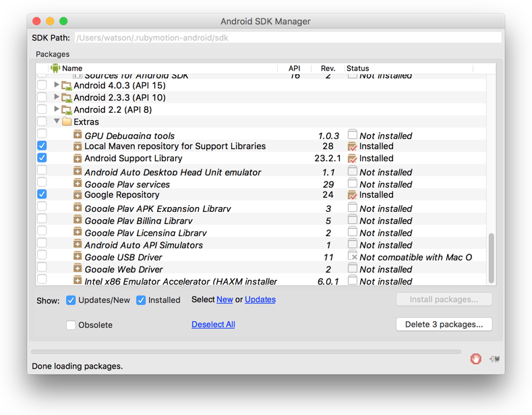Click the Deselect All link
This screenshot has height=415, width=532.
pos(213,325)
